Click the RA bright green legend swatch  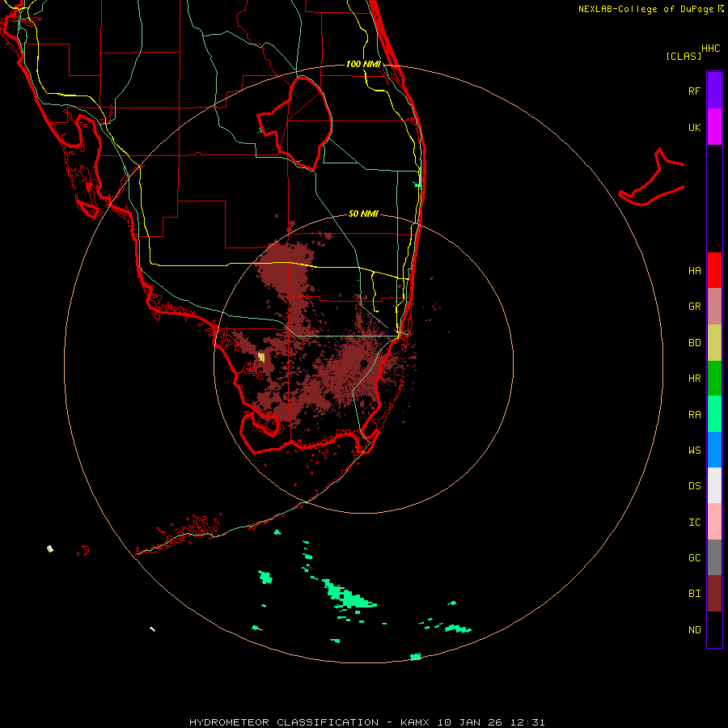point(714,413)
